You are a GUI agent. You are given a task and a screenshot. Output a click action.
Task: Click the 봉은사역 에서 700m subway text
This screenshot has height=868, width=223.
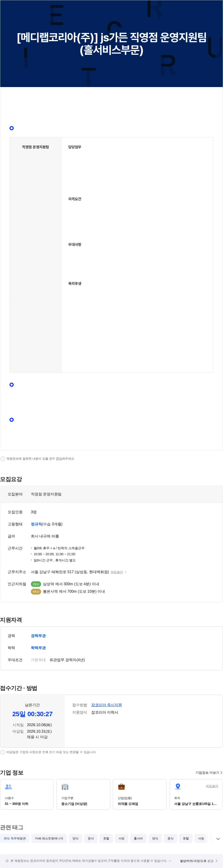pos(74,591)
